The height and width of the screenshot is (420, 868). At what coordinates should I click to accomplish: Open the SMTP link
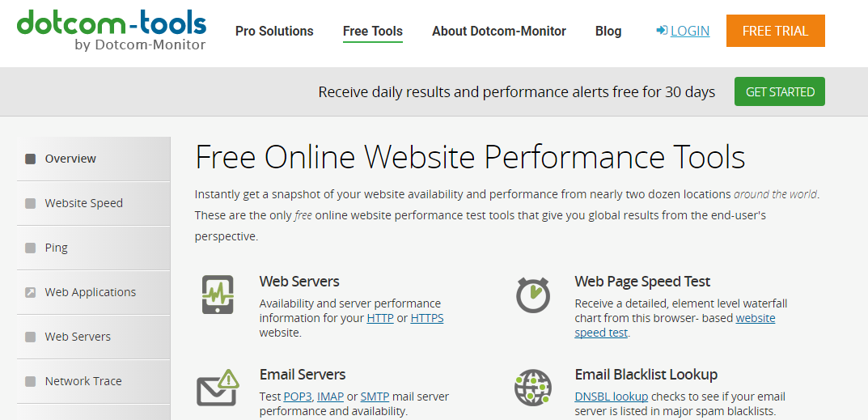tap(375, 397)
